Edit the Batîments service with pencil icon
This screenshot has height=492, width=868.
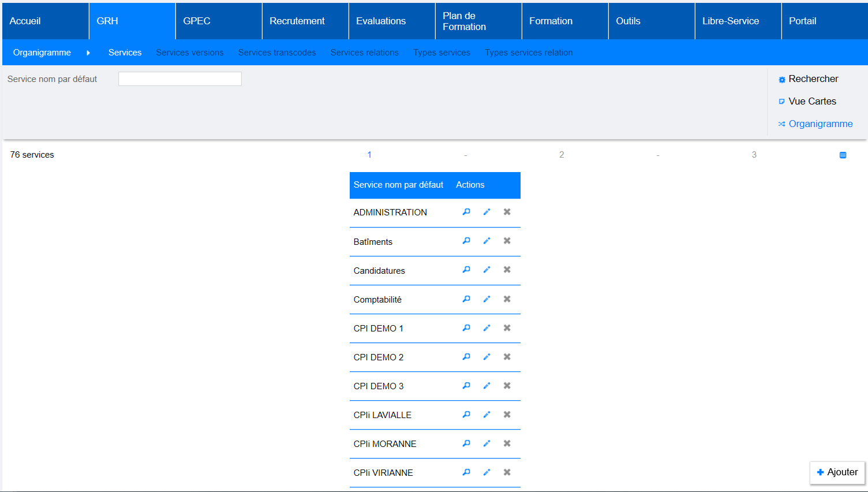click(x=487, y=241)
